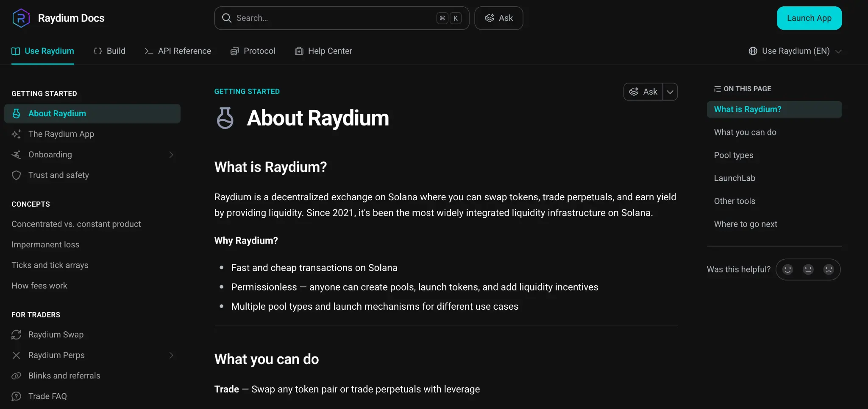Jump to What you can do section
The width and height of the screenshot is (868, 409).
coord(745,132)
